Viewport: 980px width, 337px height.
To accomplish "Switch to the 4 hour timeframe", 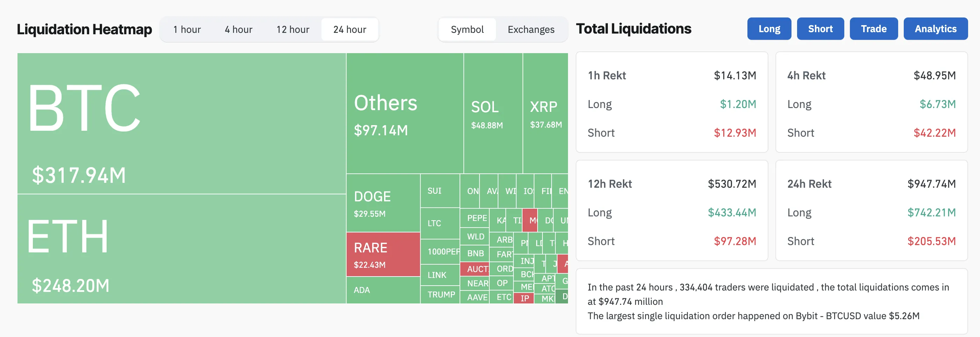I will point(239,29).
